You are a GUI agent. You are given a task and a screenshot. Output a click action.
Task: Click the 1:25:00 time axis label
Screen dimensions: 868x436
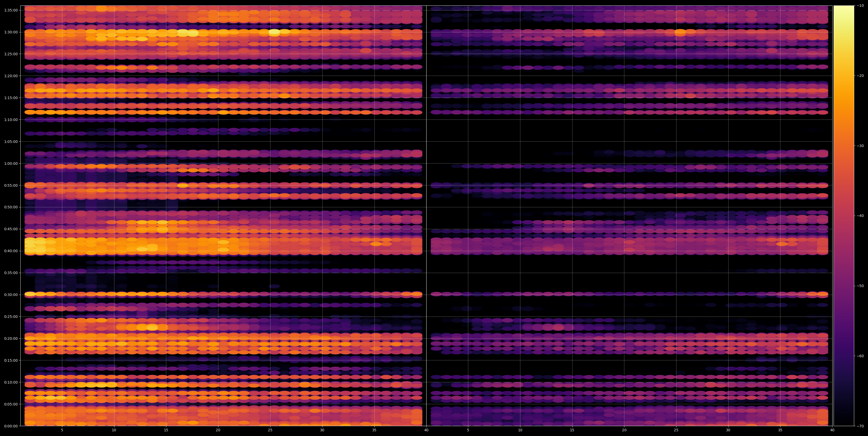[x=11, y=54]
